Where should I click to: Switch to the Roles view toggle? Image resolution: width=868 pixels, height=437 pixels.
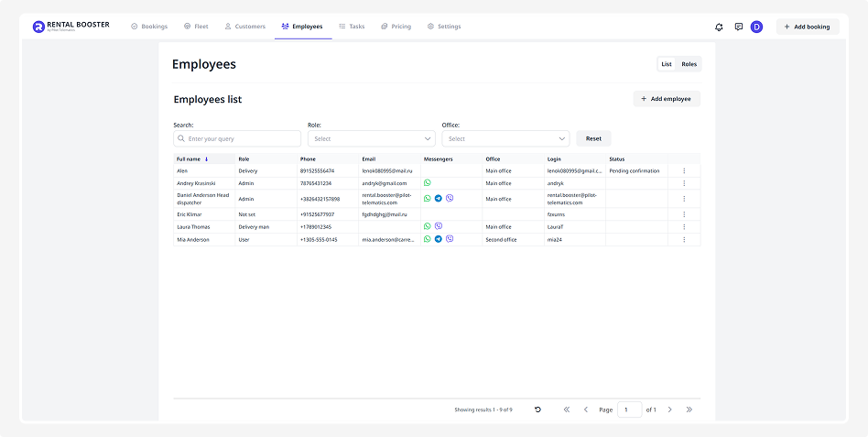coord(689,64)
